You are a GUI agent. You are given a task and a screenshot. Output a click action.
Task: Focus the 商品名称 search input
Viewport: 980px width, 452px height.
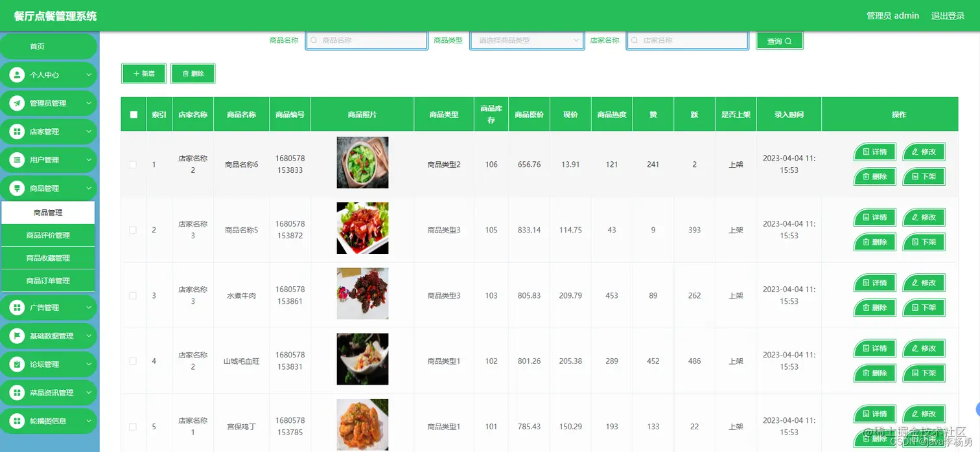(367, 40)
